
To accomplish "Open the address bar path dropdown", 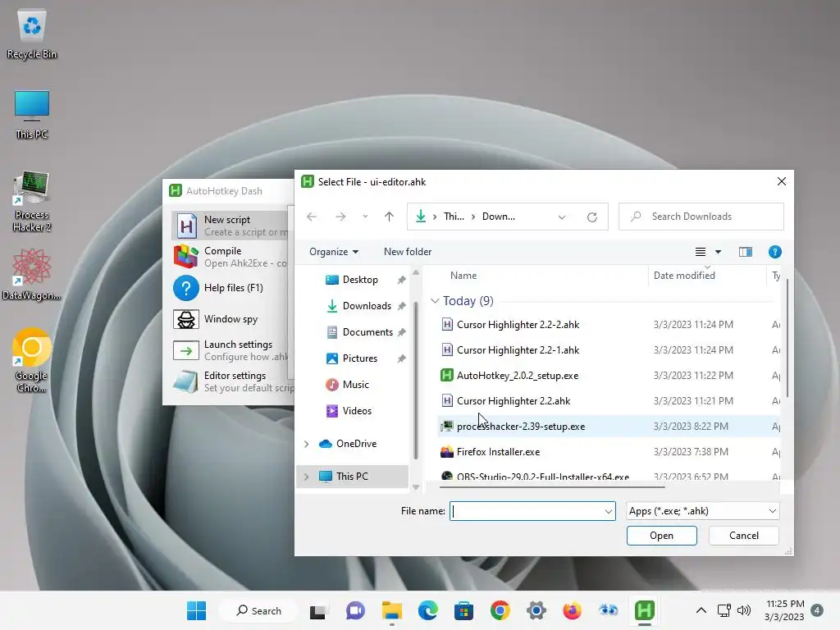I will [561, 217].
